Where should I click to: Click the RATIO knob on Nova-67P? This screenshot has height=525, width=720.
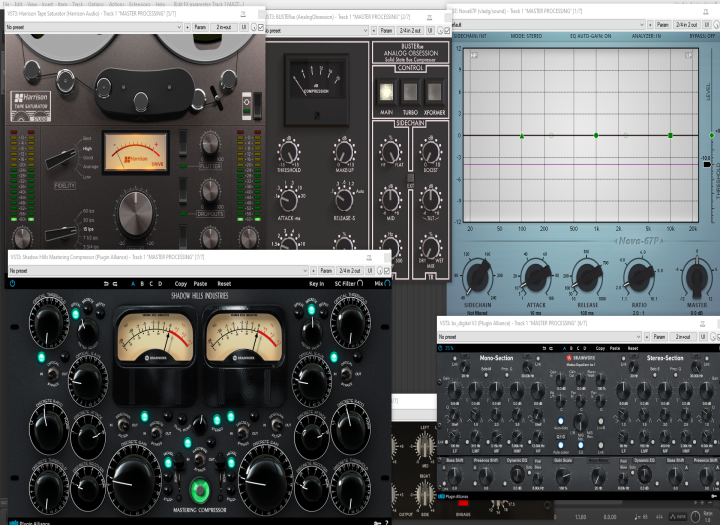click(639, 277)
